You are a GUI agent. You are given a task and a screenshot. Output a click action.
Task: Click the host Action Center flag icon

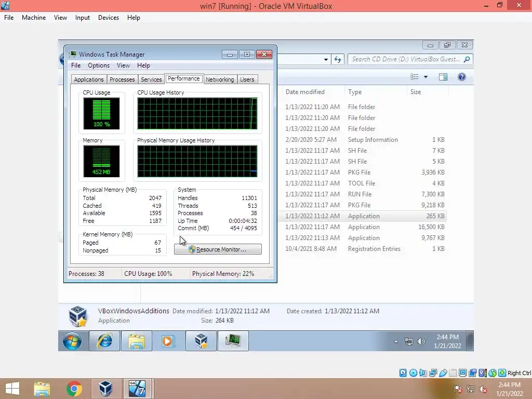click(x=458, y=389)
